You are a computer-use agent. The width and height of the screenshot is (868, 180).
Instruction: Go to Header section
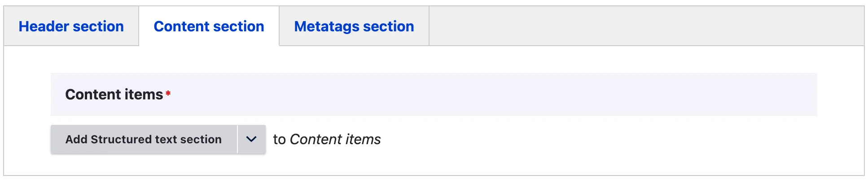[x=71, y=26]
